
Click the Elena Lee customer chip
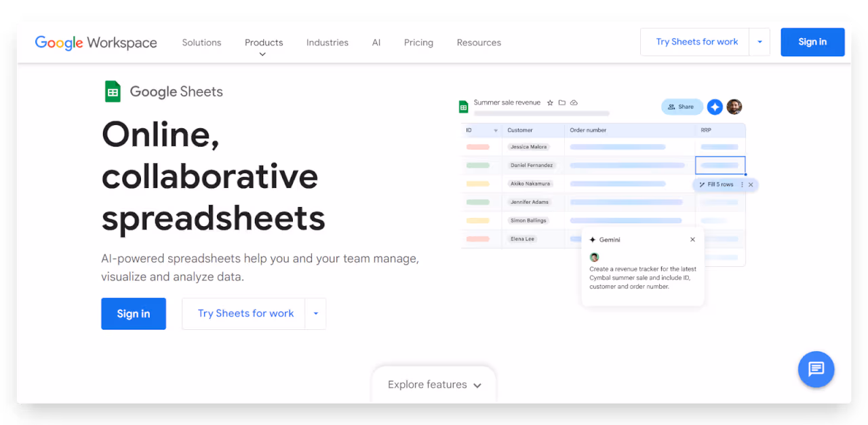[521, 239]
